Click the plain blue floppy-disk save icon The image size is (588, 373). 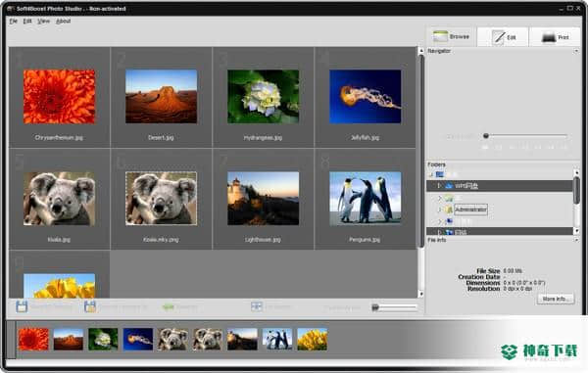click(22, 306)
